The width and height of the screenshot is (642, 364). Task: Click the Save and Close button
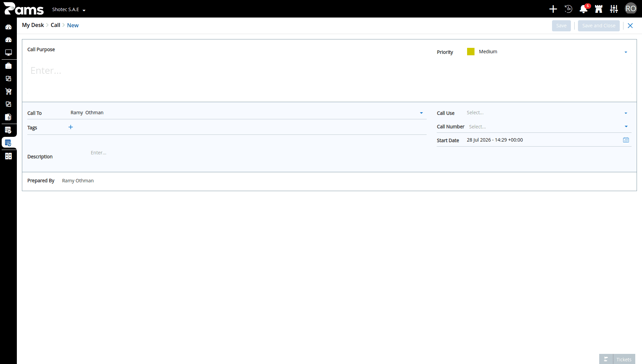pyautogui.click(x=599, y=26)
